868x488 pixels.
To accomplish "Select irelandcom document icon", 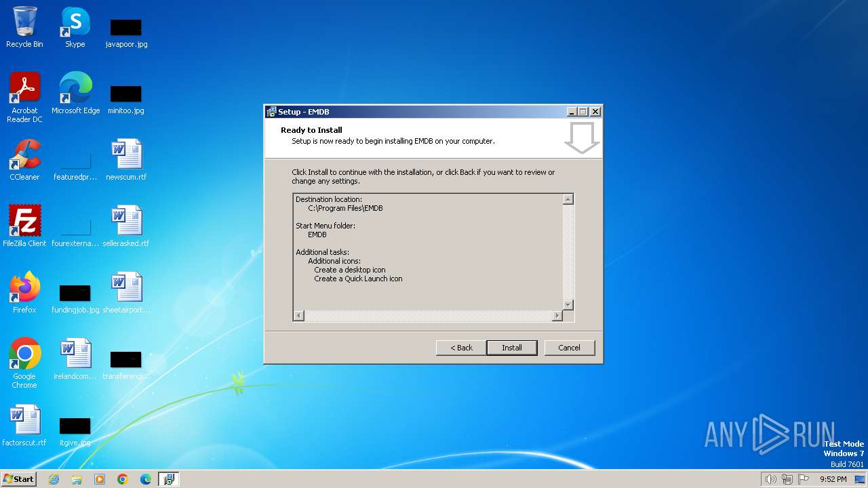I will pyautogui.click(x=75, y=359).
